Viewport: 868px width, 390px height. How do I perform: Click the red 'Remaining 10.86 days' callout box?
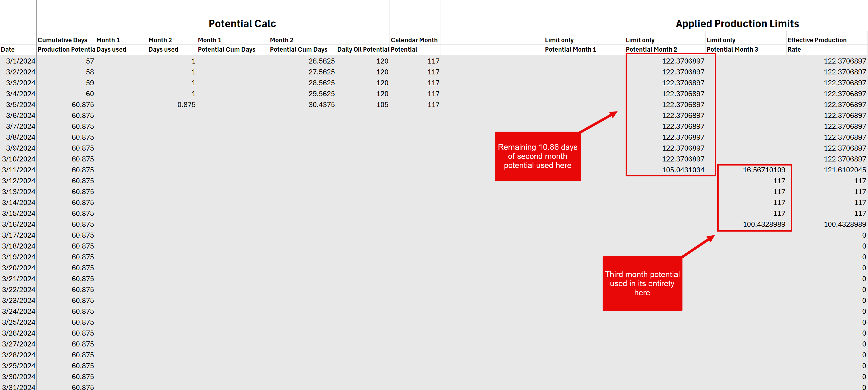(x=537, y=156)
